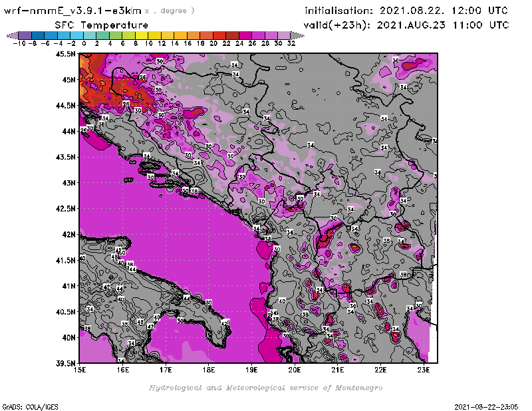Click the "19E" longitude label
The width and height of the screenshot is (532, 411).
click(x=252, y=370)
